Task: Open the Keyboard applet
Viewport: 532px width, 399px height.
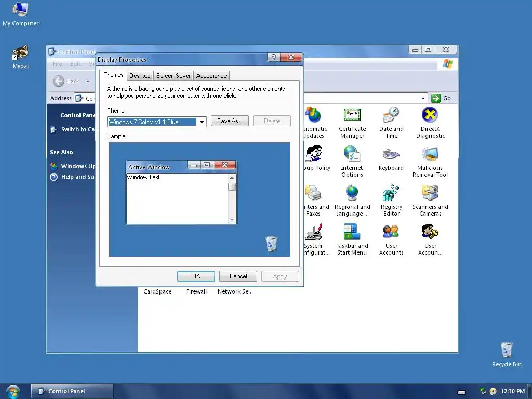Action: pos(391,159)
